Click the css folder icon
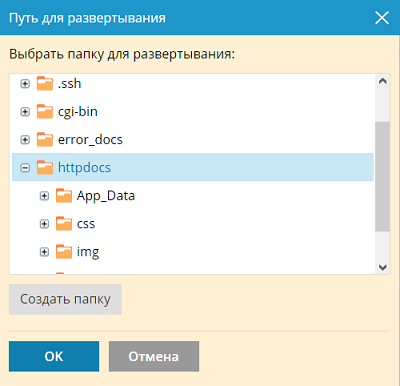Screen dimensions: 400x386 pyautogui.click(x=64, y=224)
